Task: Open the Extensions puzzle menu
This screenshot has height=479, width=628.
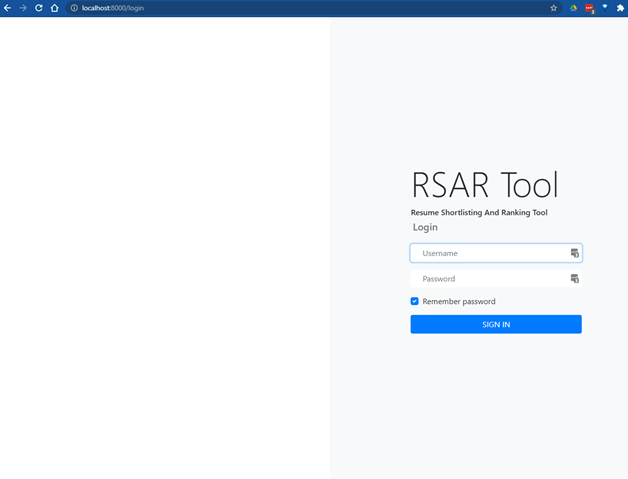Action: pyautogui.click(x=620, y=8)
